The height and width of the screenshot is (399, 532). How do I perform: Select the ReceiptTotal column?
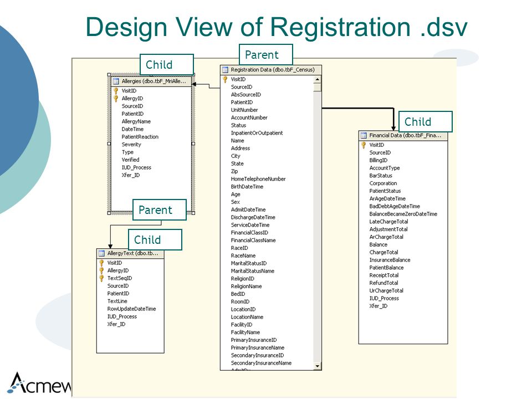point(383,275)
